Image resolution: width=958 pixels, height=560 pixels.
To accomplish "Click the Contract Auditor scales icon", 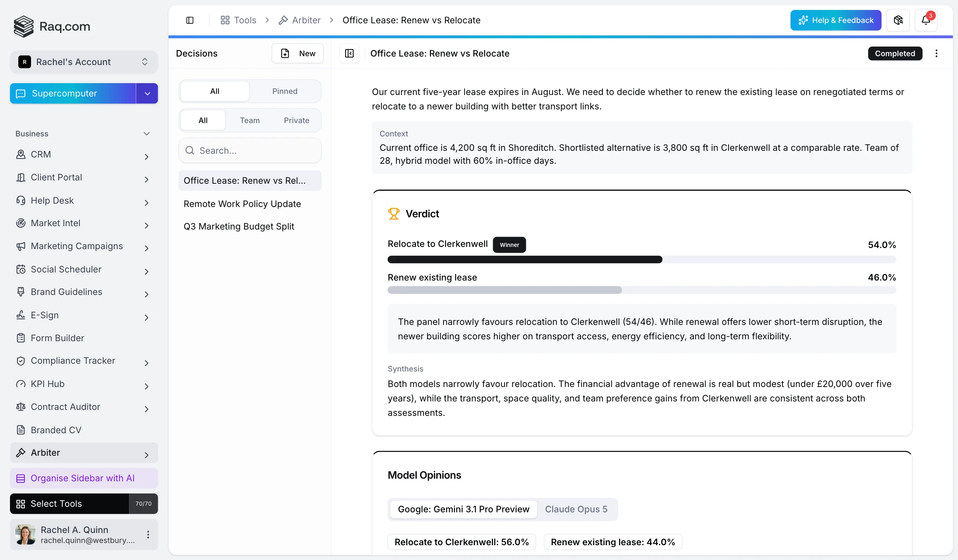I will click(x=21, y=407).
